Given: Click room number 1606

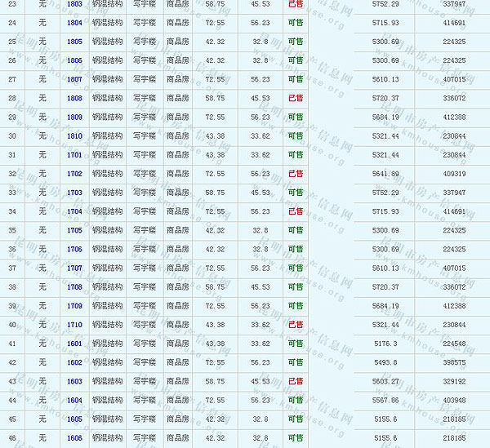Looking at the screenshot, I should tap(74, 438).
